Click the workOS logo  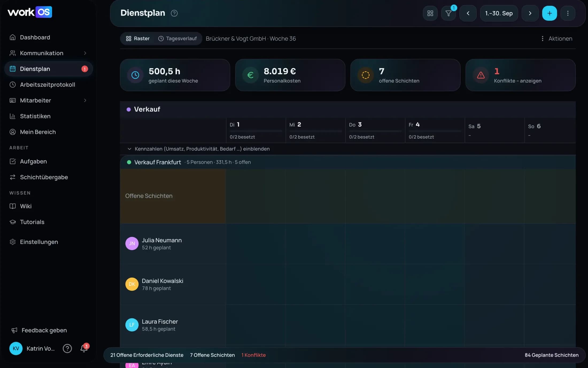click(x=30, y=12)
